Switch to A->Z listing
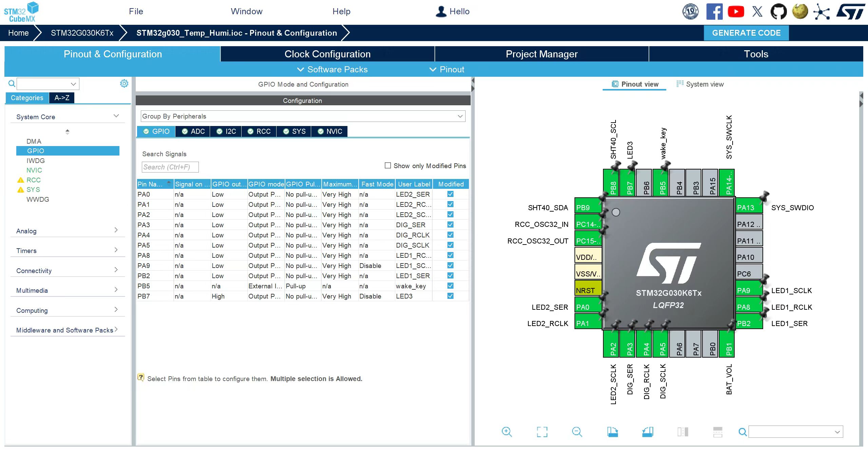Screen dimensions: 868x450 pos(62,98)
